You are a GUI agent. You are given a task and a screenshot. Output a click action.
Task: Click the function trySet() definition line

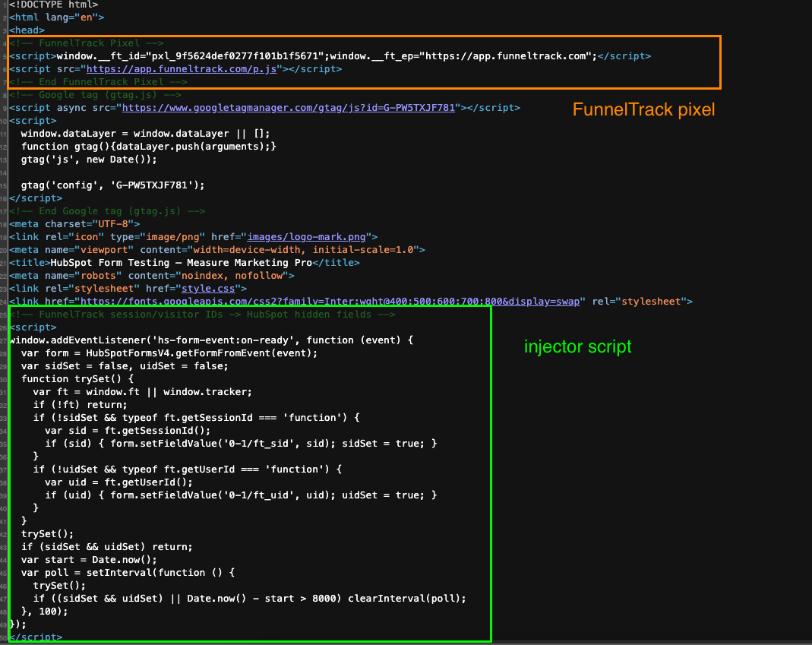[77, 378]
